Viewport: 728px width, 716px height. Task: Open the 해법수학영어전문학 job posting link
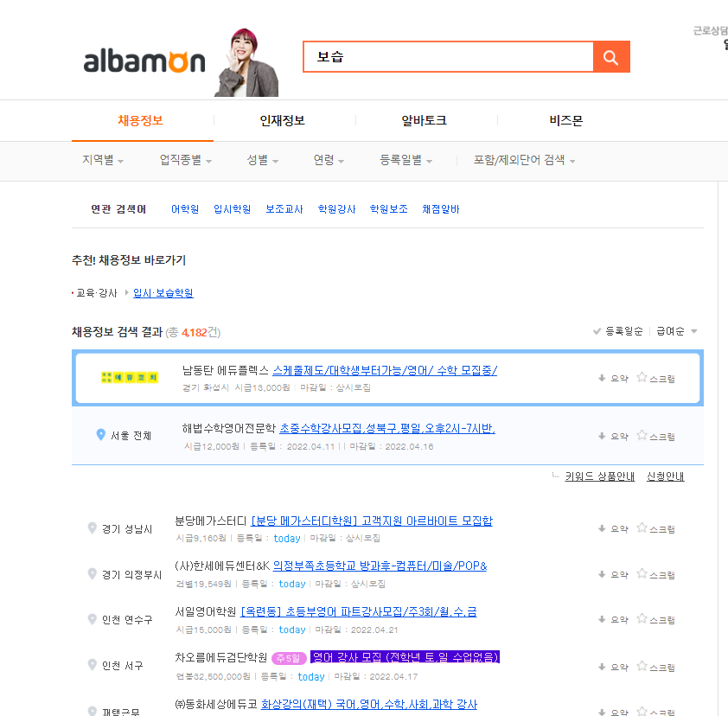tap(386, 429)
